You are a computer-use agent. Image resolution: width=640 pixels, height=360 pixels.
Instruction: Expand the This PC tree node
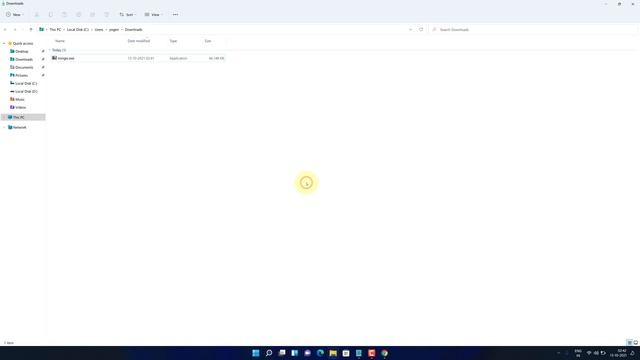coord(4,118)
